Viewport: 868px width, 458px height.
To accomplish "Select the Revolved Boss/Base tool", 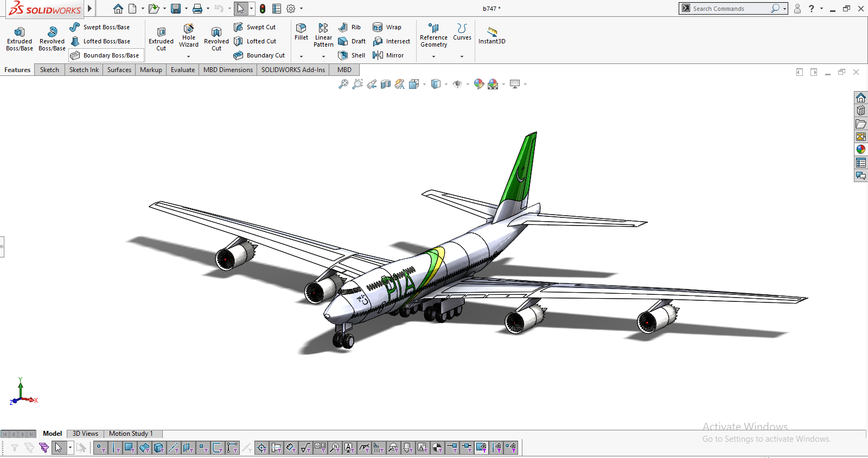I will pos(52,39).
